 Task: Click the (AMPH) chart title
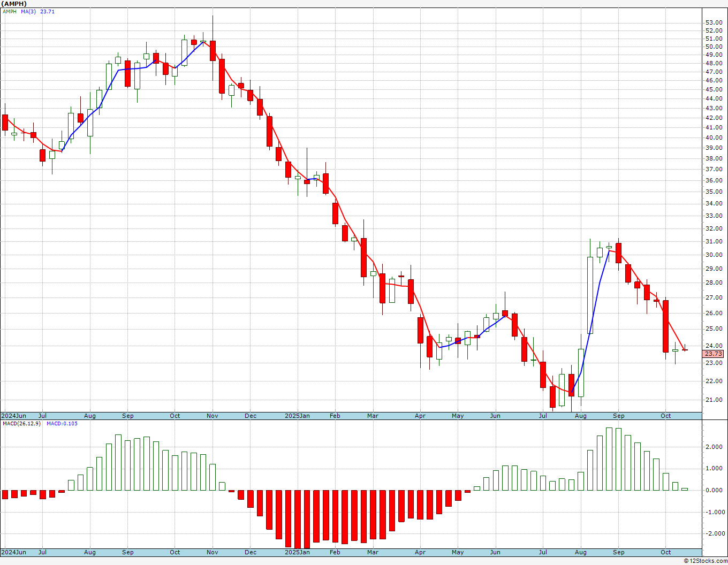(14, 4)
